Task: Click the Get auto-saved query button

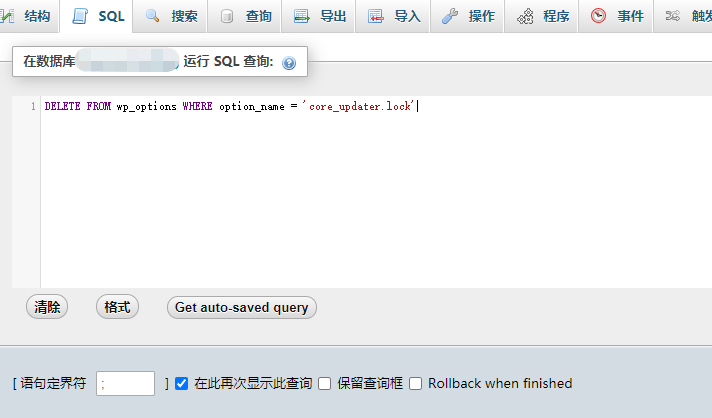Action: click(241, 308)
